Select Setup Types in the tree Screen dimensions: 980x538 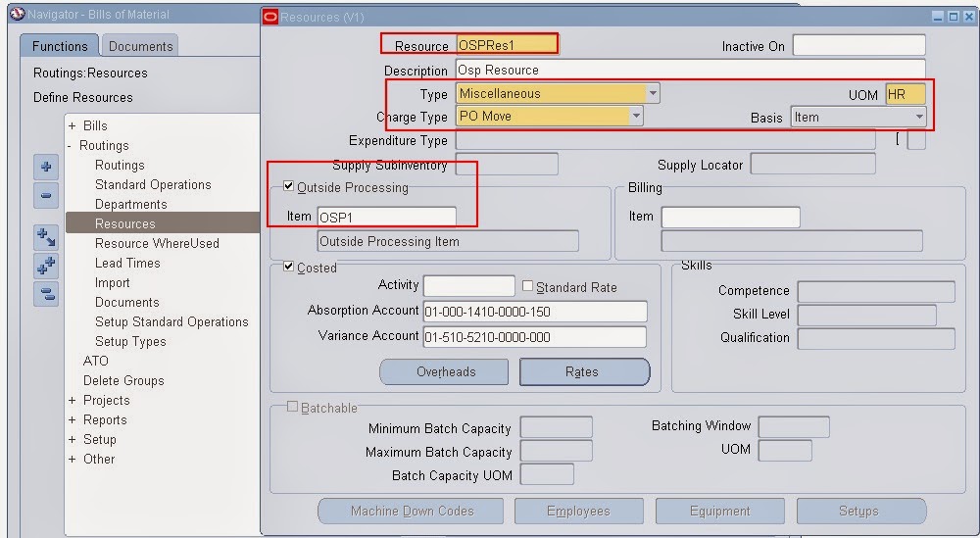coord(130,341)
